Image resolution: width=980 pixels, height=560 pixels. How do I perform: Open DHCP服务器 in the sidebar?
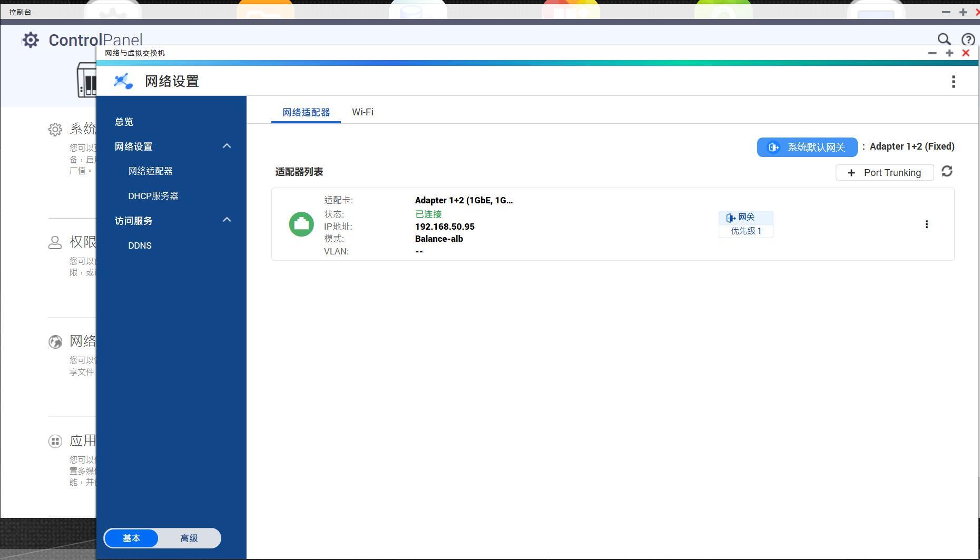point(153,196)
